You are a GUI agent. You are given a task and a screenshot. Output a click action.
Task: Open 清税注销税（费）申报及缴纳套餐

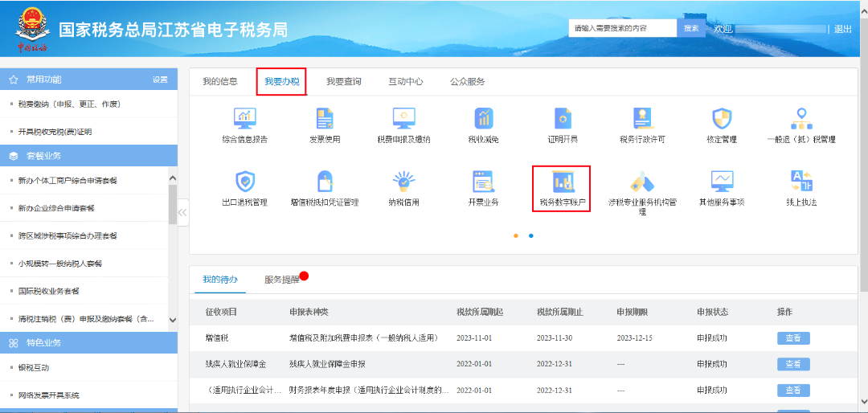84,319
